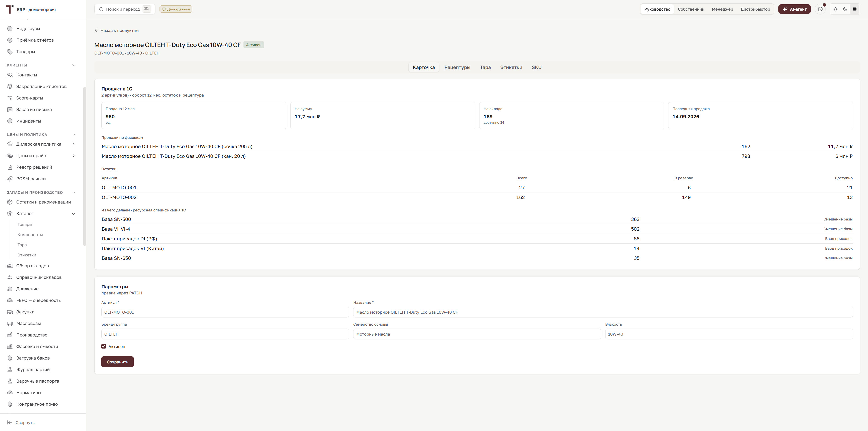Open the Масловозы truck icon
This screenshot has width=868, height=431.
pos(10,324)
